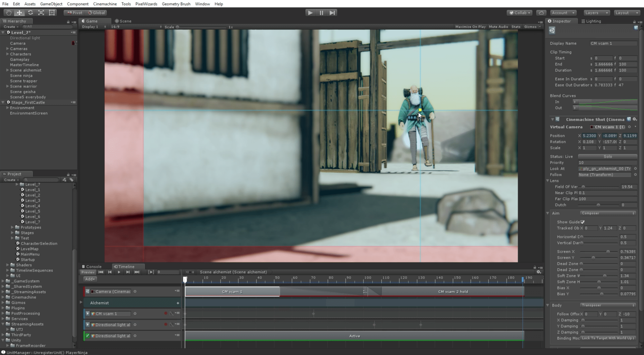Open the Cinemachine menu
644x355 pixels.
pyautogui.click(x=105, y=4)
